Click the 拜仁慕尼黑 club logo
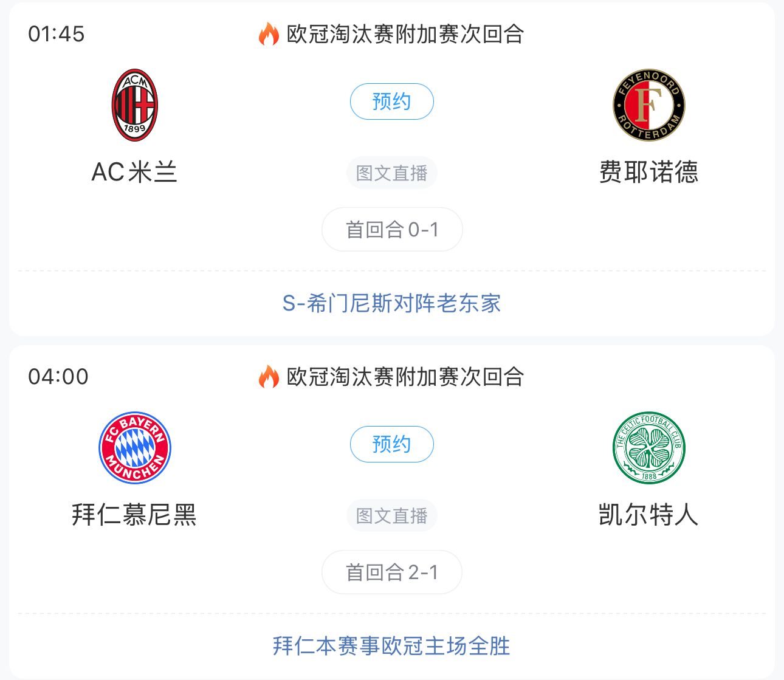784x680 pixels. point(136,447)
